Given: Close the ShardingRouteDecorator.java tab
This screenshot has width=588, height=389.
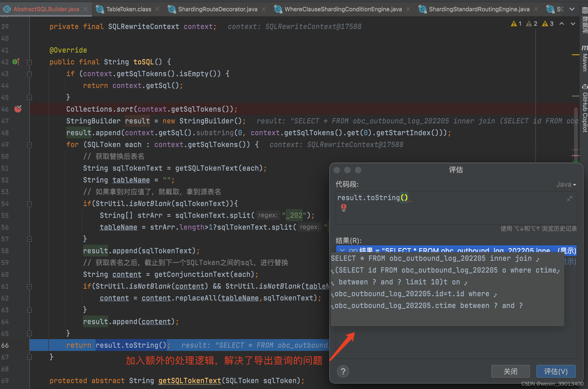Looking at the screenshot, I should pos(264,9).
